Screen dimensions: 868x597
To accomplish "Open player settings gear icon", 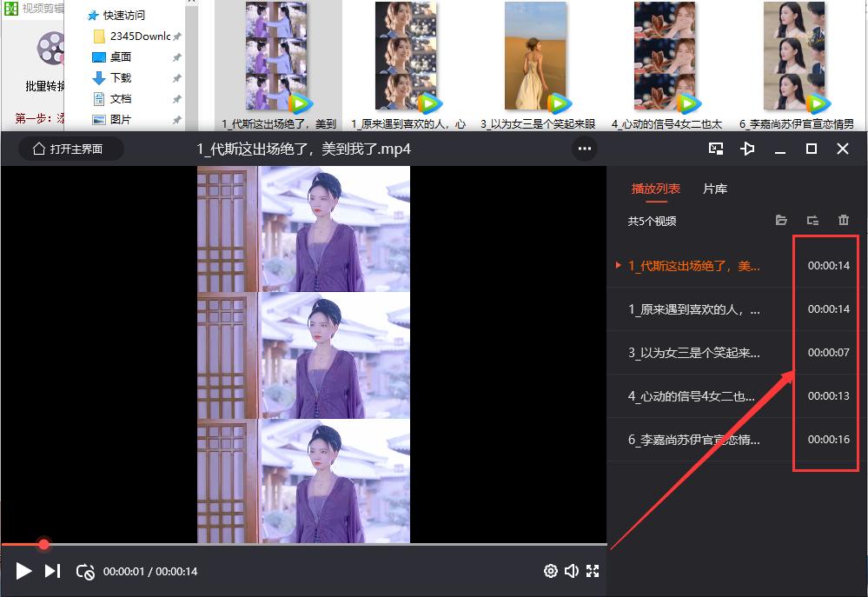I will [550, 571].
